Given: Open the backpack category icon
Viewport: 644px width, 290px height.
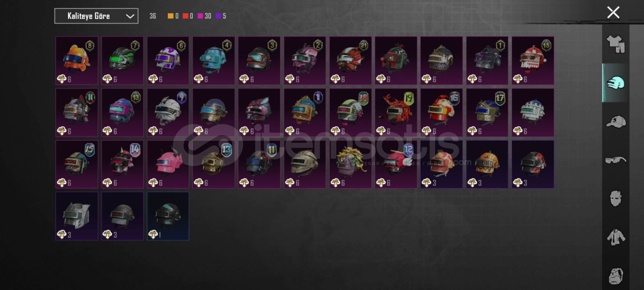Looking at the screenshot, I should tap(616, 276).
